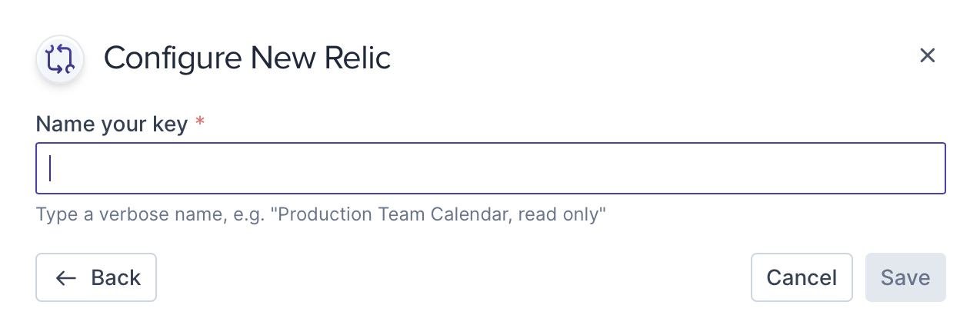Save the new key name

(905, 277)
